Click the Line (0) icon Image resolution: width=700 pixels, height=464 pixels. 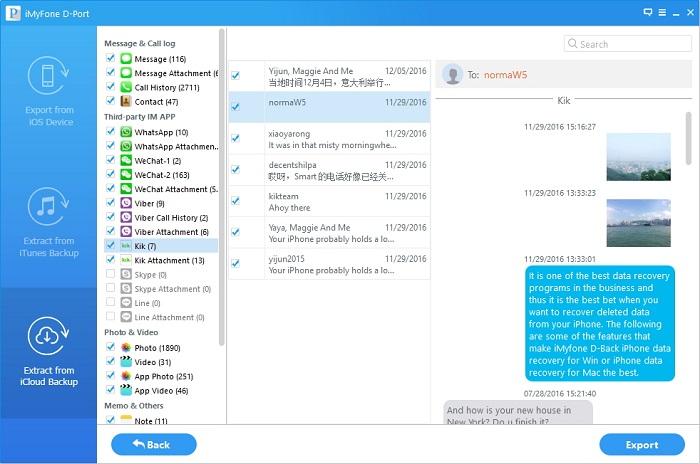tap(126, 303)
